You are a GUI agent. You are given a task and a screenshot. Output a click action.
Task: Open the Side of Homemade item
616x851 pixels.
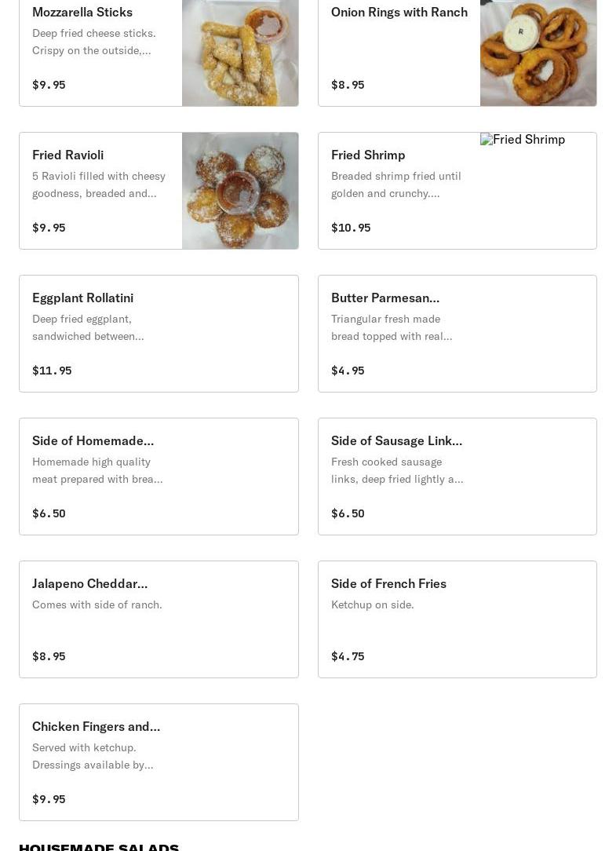pyautogui.click(x=93, y=440)
